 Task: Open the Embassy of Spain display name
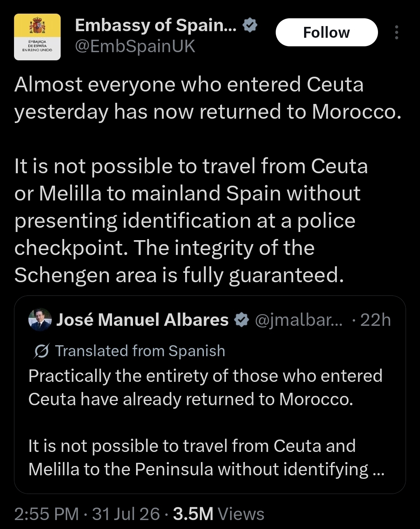(156, 25)
